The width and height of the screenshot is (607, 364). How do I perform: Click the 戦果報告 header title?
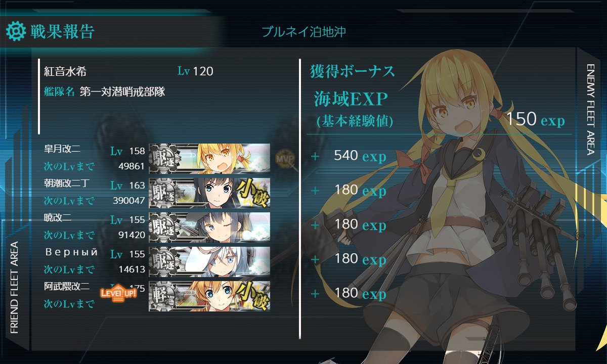(x=62, y=31)
